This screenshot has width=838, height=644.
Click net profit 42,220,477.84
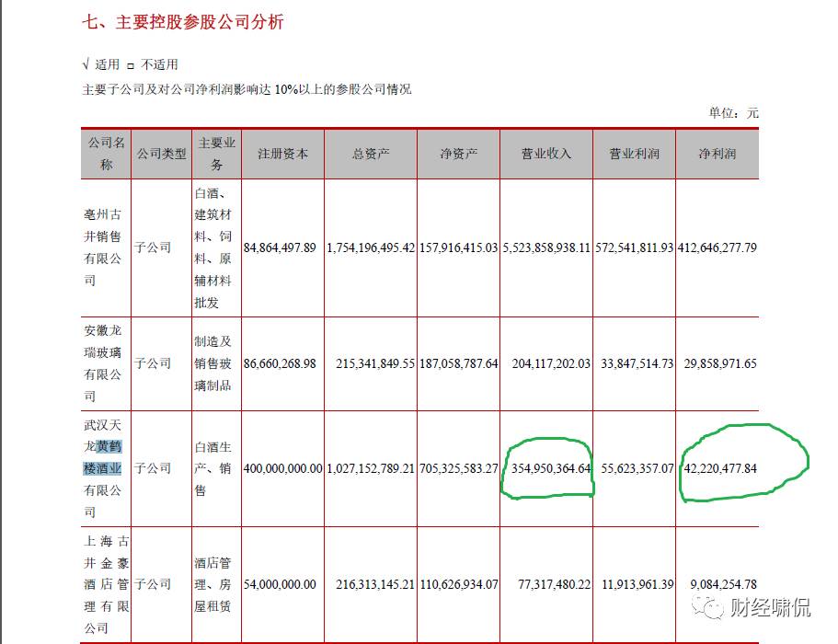coord(720,468)
